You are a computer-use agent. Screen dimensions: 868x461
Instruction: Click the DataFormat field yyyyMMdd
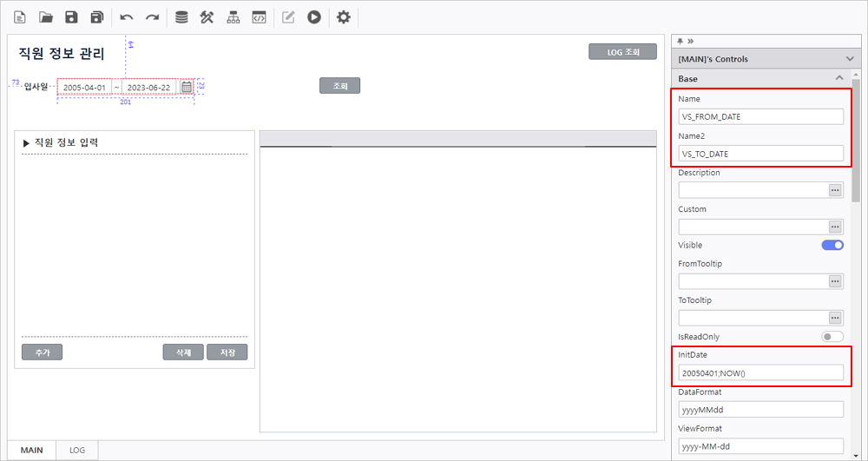pos(761,410)
